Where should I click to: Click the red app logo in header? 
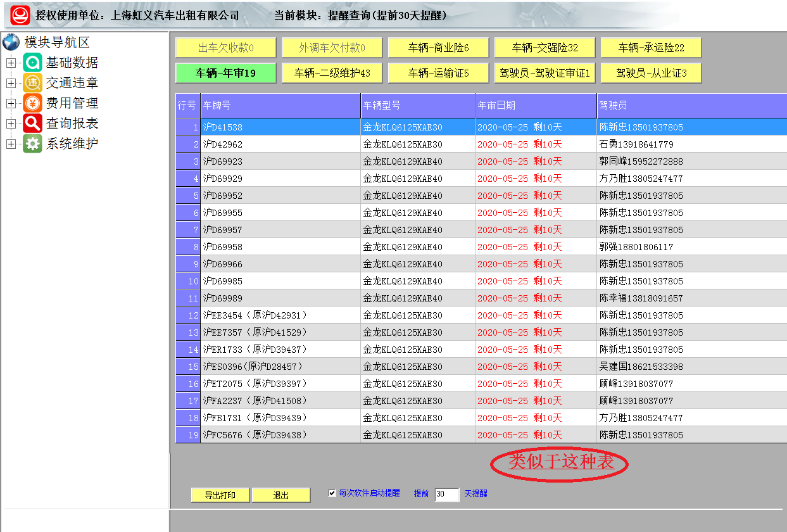pos(20,15)
